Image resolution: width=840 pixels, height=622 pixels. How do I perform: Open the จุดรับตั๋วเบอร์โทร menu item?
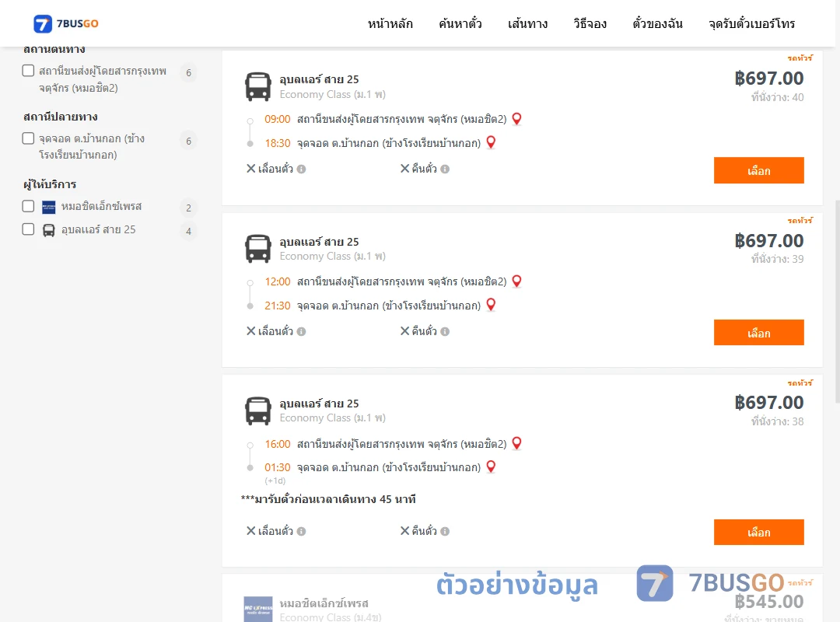751,23
